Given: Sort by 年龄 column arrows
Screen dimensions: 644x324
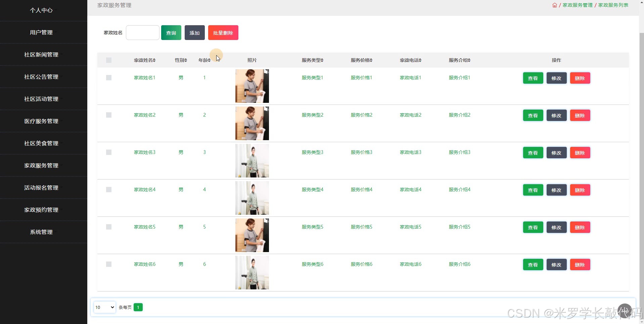Looking at the screenshot, I should [209, 60].
